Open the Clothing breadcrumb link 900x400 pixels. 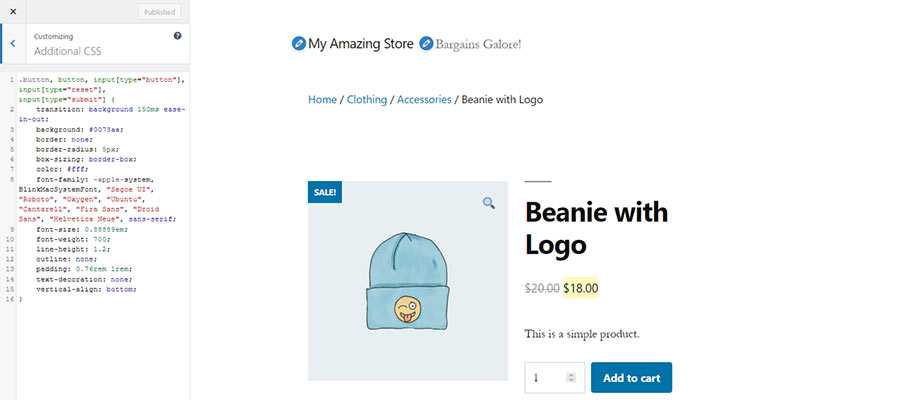[x=367, y=99]
